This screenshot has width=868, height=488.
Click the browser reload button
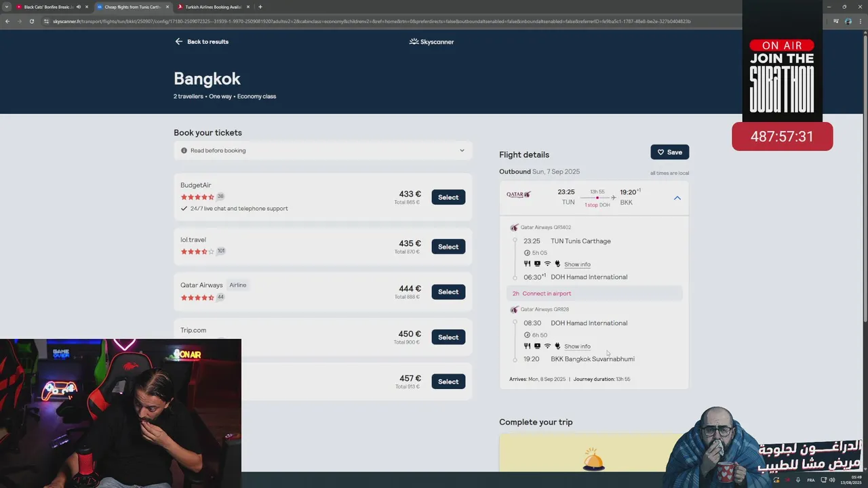(31, 21)
